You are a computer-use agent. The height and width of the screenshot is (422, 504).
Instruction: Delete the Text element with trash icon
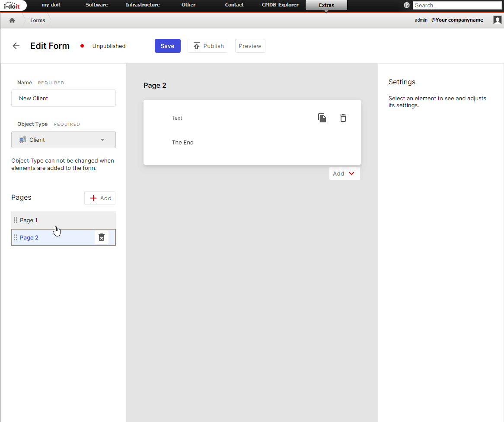pyautogui.click(x=343, y=118)
